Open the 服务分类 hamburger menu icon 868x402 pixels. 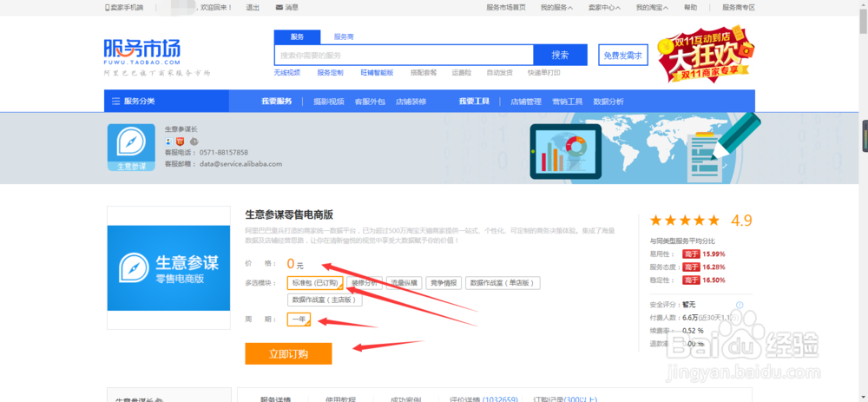coord(115,102)
